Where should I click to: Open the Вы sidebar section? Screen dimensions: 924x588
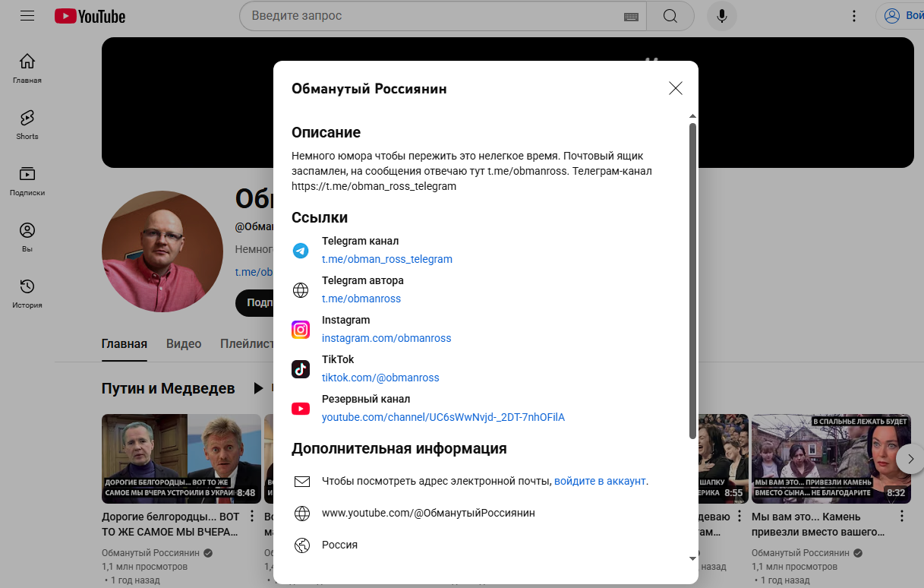(x=27, y=237)
